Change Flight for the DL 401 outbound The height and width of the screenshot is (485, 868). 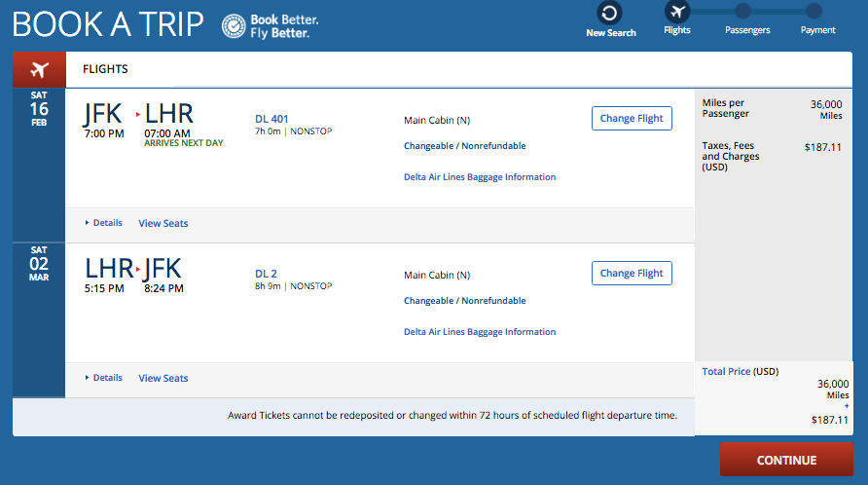pyautogui.click(x=631, y=119)
